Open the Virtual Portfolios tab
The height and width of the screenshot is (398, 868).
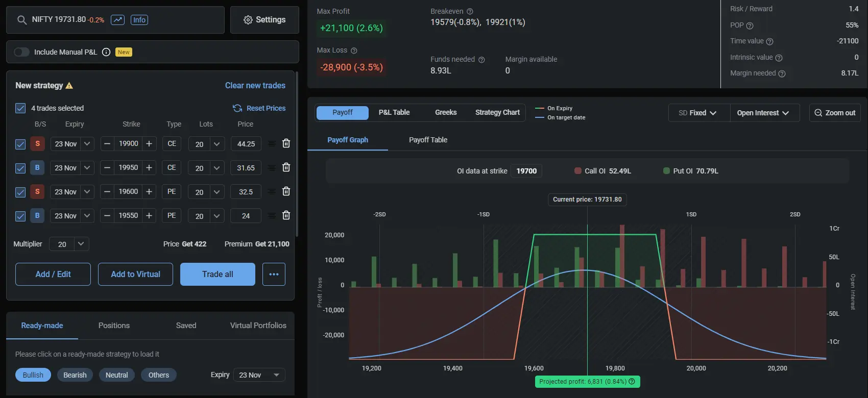[258, 326]
